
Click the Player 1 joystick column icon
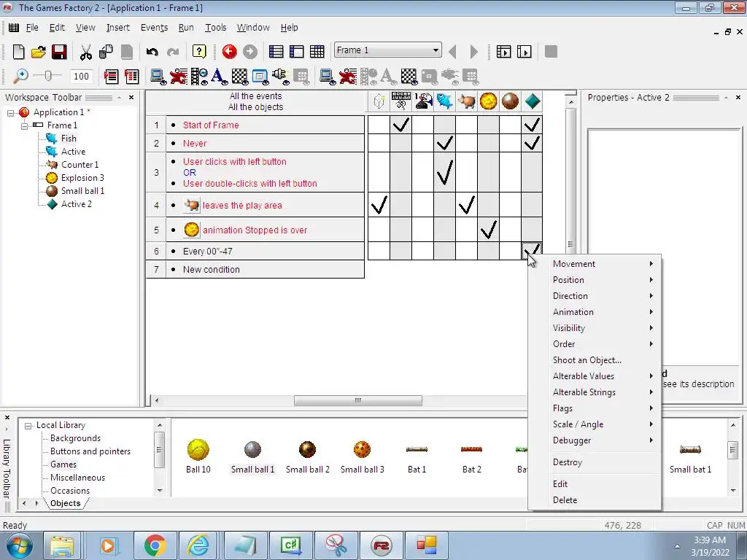pos(423,101)
